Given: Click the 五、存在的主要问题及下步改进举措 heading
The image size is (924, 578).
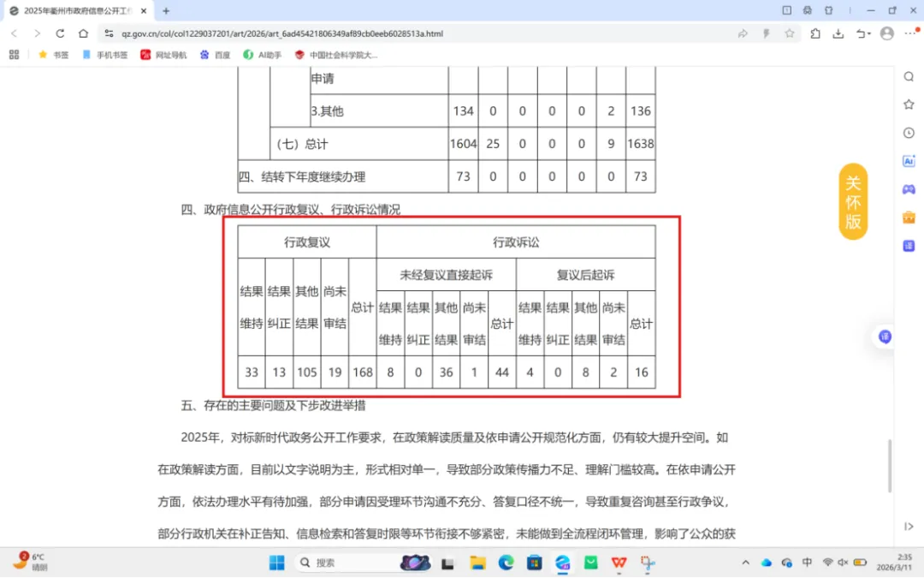Looking at the screenshot, I should (273, 405).
